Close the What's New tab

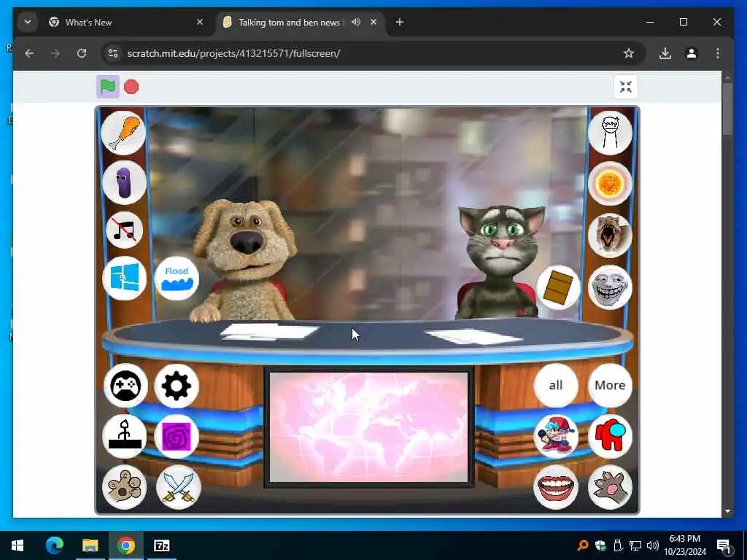(x=200, y=22)
